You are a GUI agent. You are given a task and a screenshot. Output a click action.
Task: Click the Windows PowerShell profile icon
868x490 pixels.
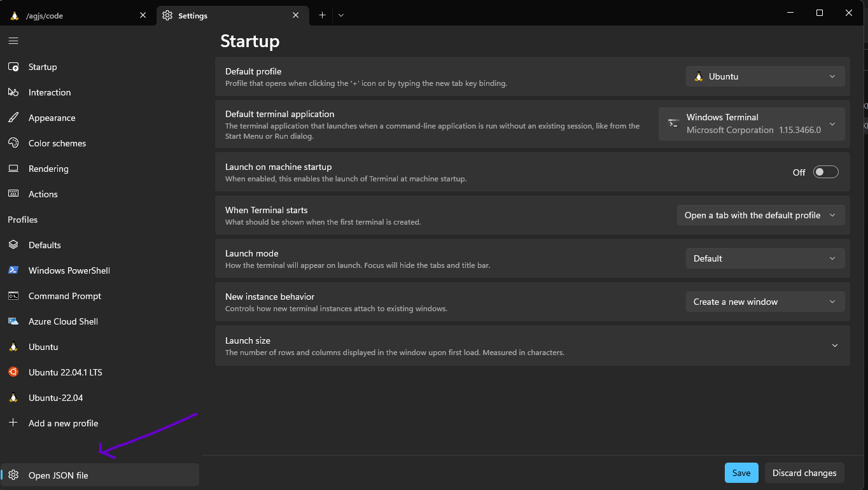tap(13, 270)
